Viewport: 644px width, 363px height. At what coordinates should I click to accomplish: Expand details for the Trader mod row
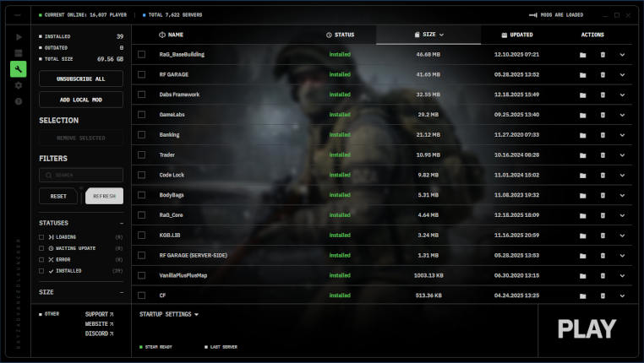pyautogui.click(x=622, y=155)
